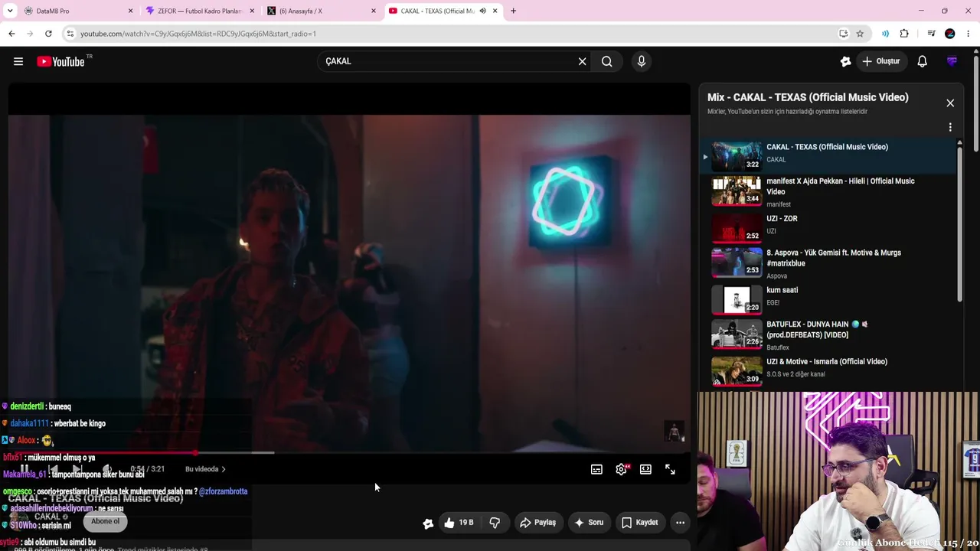Open the manifest channel name in Mix list

(779, 204)
